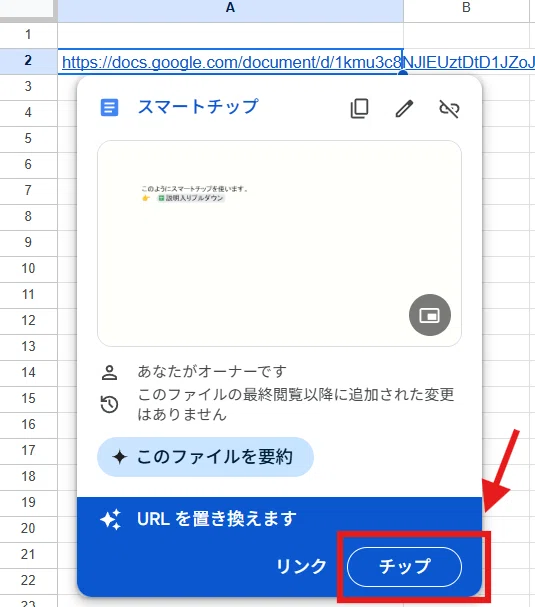Click the document preview thumbnail
This screenshot has width=535, height=607.
[279, 243]
